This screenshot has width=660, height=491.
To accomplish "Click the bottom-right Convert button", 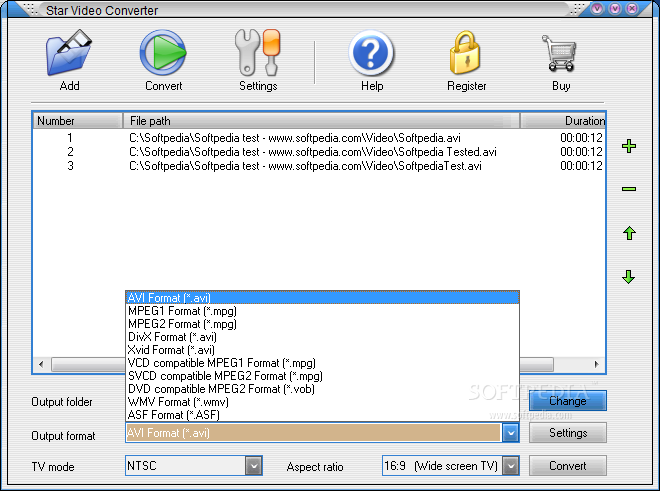I will 567,466.
